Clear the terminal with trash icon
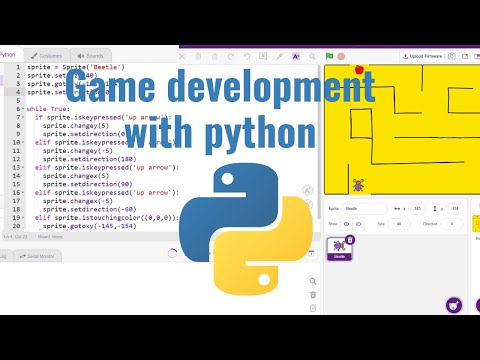 pyautogui.click(x=313, y=295)
